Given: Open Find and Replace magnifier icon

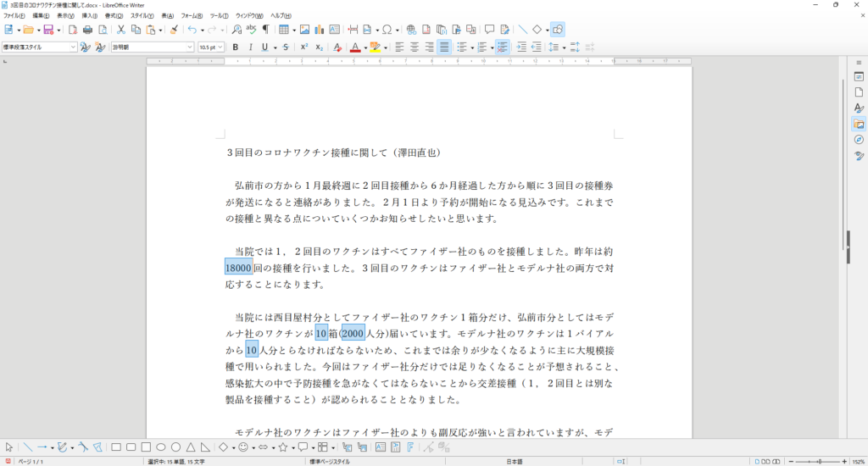Looking at the screenshot, I should pos(236,30).
